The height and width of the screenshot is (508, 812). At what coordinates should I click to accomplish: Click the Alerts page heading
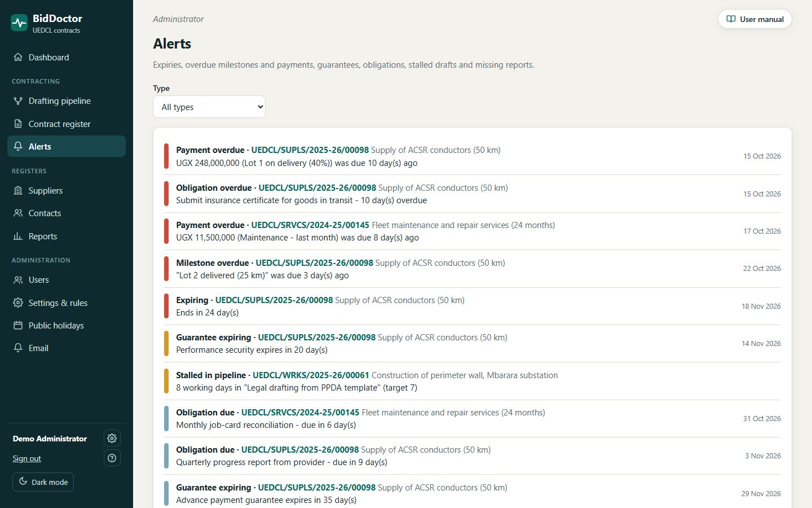coord(172,43)
